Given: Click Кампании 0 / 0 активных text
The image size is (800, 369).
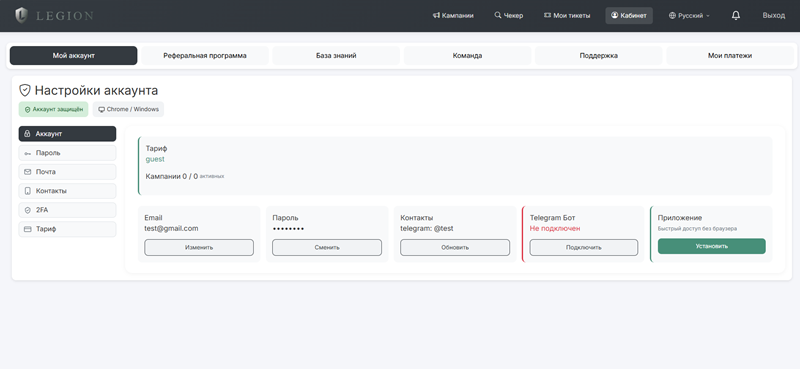Looking at the screenshot, I should coord(185,177).
